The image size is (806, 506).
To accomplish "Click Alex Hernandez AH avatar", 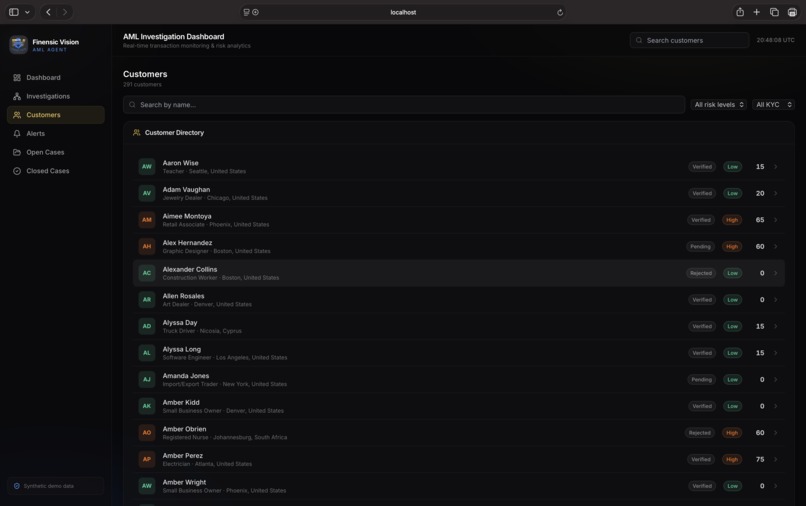I will [x=146, y=246].
